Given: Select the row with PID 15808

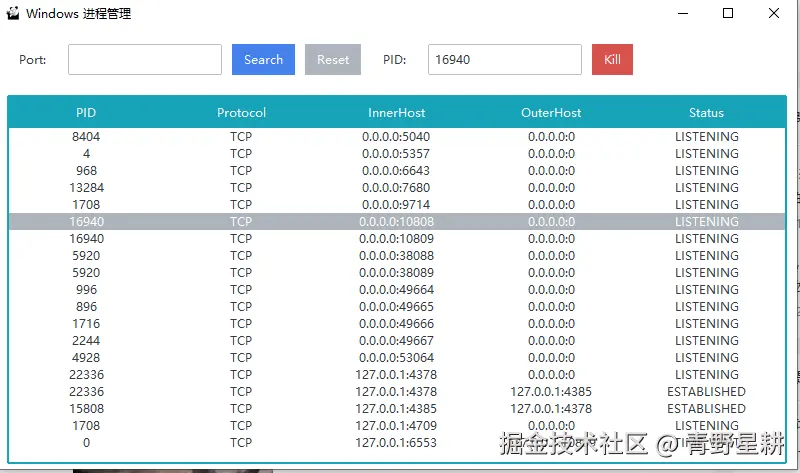Looking at the screenshot, I should (397, 409).
